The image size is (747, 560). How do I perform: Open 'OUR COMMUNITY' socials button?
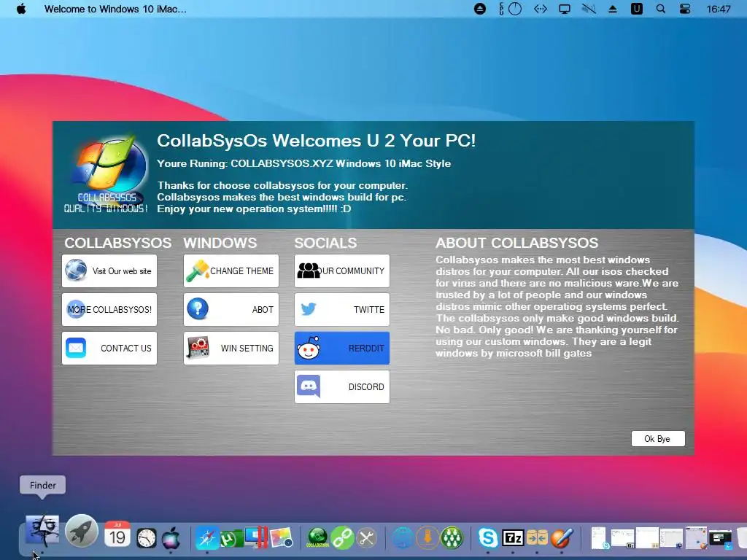tap(342, 271)
